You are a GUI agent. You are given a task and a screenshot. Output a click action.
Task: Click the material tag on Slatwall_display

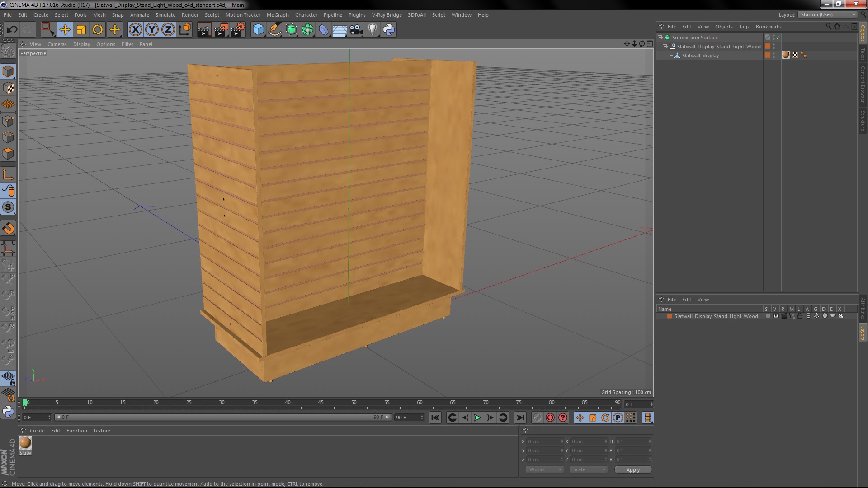click(x=786, y=55)
